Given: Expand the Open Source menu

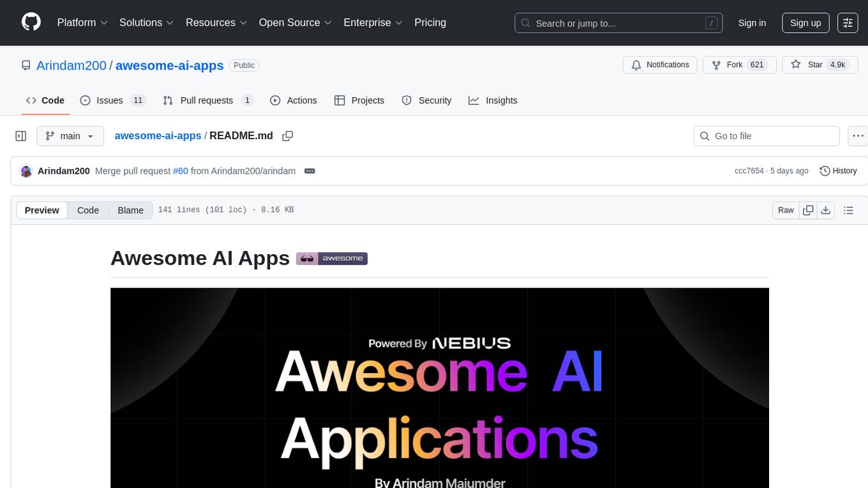Looking at the screenshot, I should pos(296,22).
